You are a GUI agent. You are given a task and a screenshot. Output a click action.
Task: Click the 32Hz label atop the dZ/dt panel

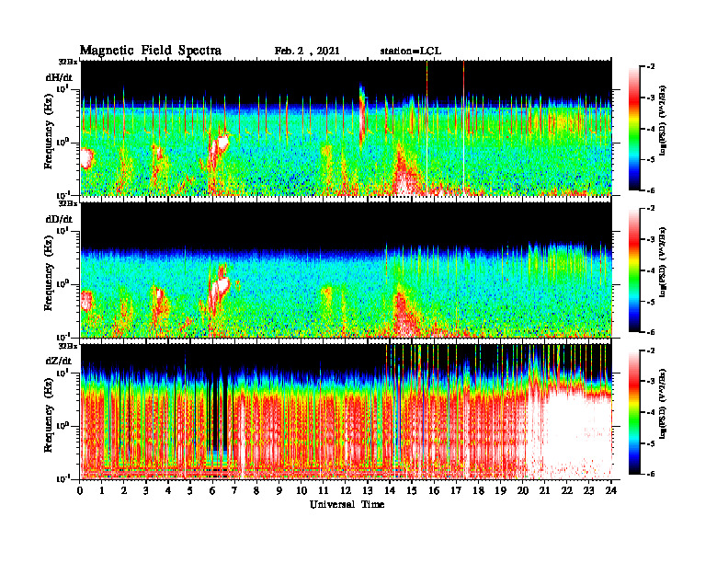coord(68,346)
